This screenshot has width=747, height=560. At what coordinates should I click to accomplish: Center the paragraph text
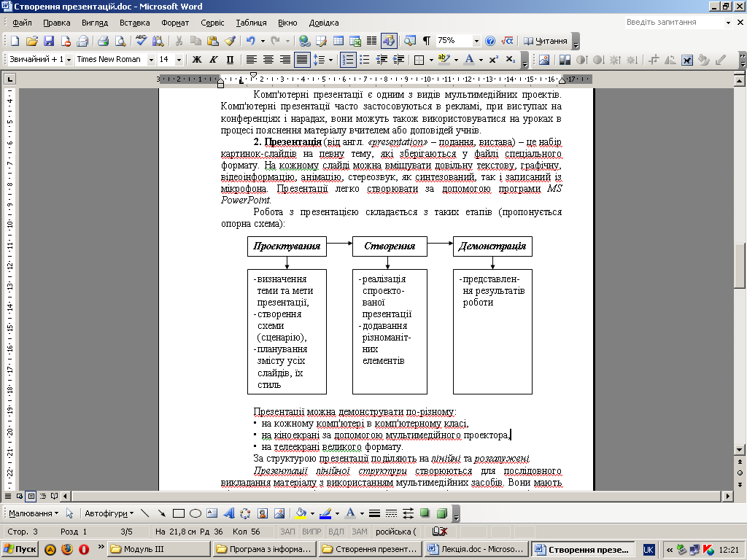point(268,60)
